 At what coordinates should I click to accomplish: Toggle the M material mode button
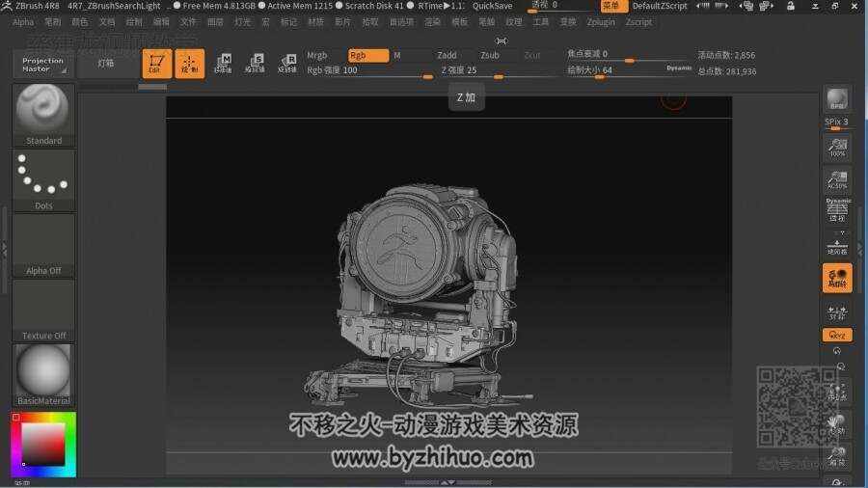pos(397,55)
